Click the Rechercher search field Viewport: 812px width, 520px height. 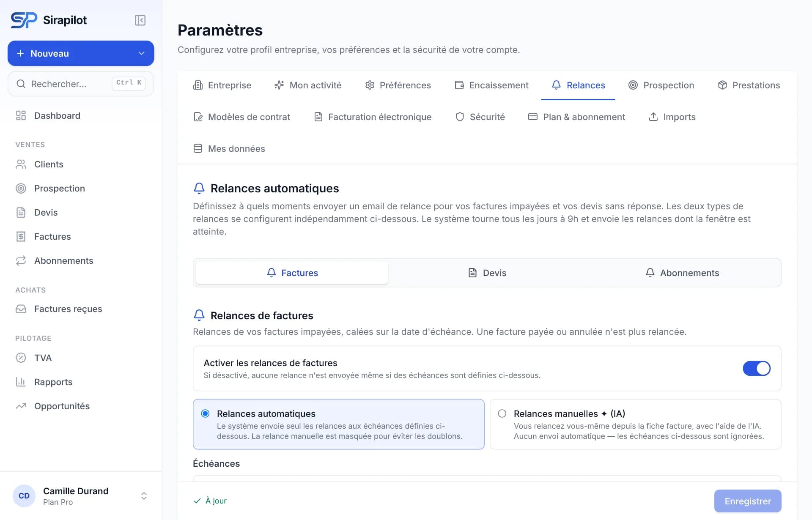81,84
